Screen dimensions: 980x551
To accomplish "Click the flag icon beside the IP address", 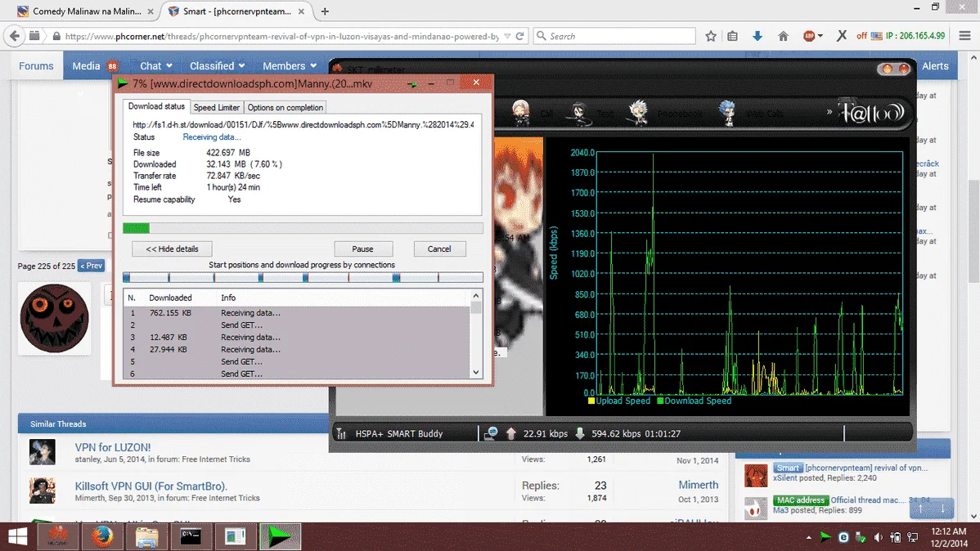I will pyautogui.click(x=876, y=36).
